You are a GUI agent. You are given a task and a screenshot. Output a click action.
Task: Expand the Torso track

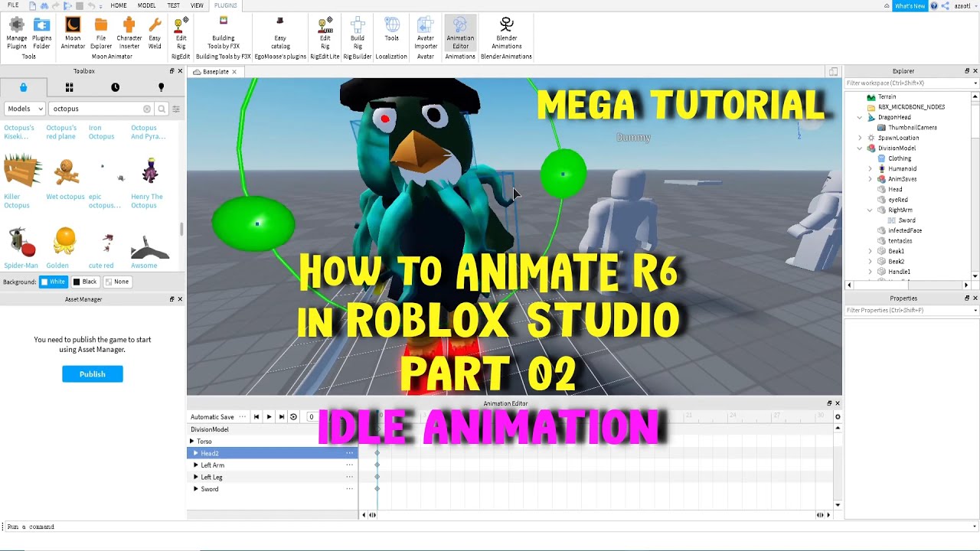click(x=192, y=442)
